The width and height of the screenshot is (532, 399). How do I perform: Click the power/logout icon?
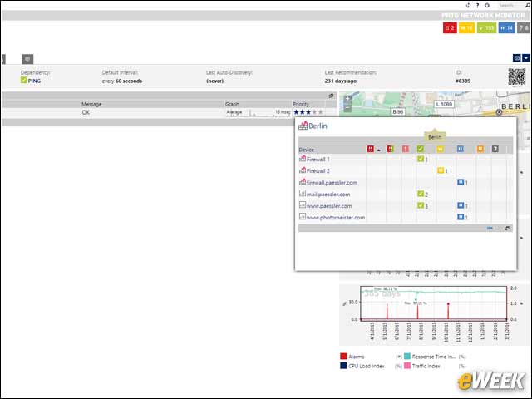click(486, 5)
